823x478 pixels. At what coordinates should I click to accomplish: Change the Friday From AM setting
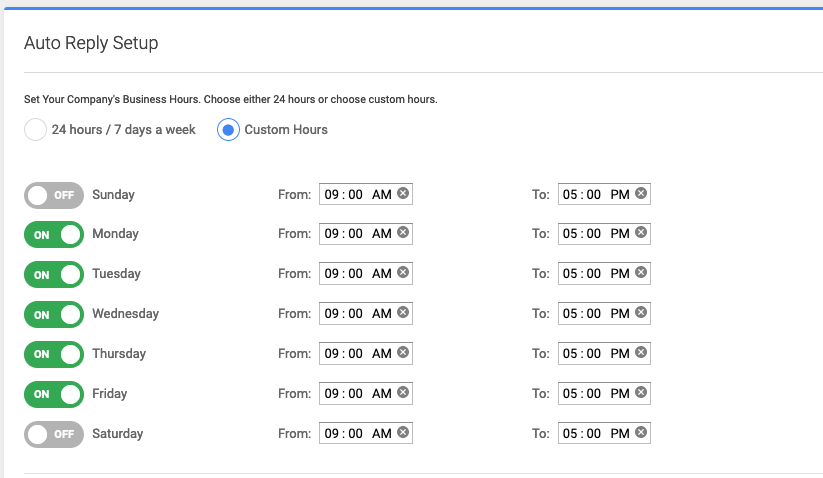382,394
